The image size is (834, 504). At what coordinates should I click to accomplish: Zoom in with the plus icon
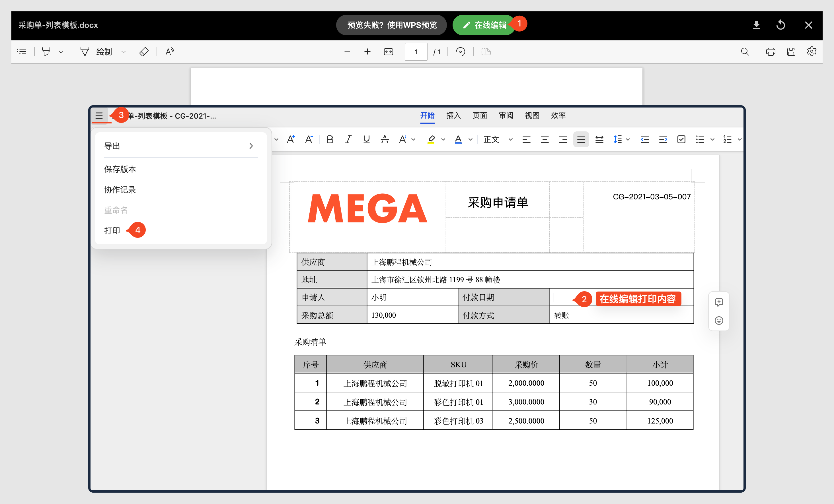click(367, 52)
